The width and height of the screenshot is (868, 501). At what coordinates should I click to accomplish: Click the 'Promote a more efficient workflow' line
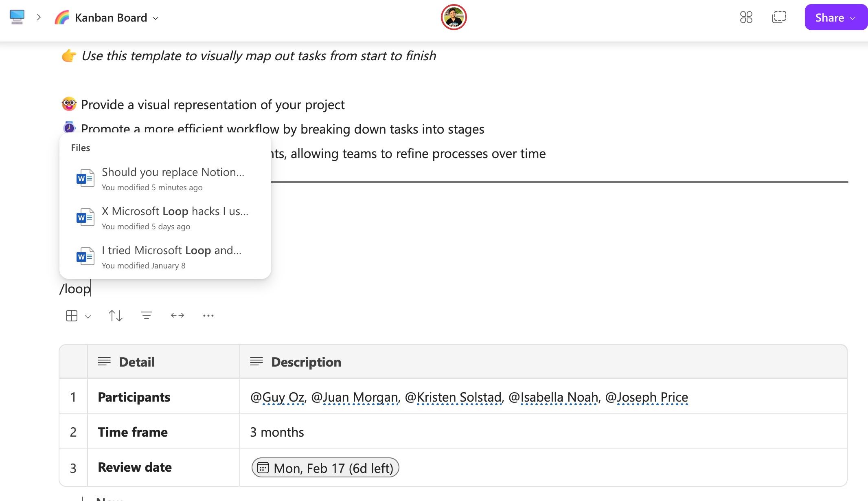[283, 129]
